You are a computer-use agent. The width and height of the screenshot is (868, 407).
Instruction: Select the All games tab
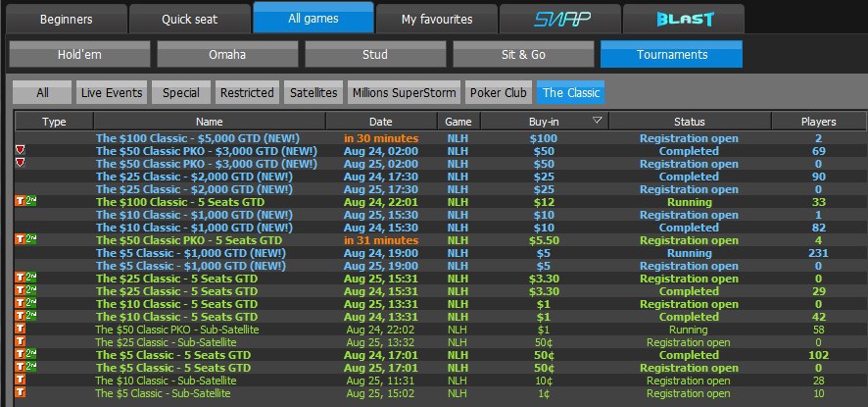pos(313,19)
